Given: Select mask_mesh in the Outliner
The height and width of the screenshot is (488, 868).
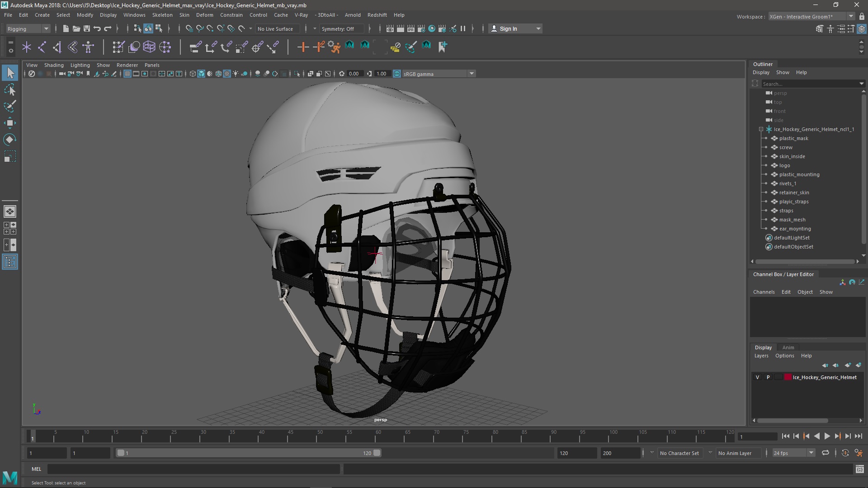Looking at the screenshot, I should tap(792, 220).
